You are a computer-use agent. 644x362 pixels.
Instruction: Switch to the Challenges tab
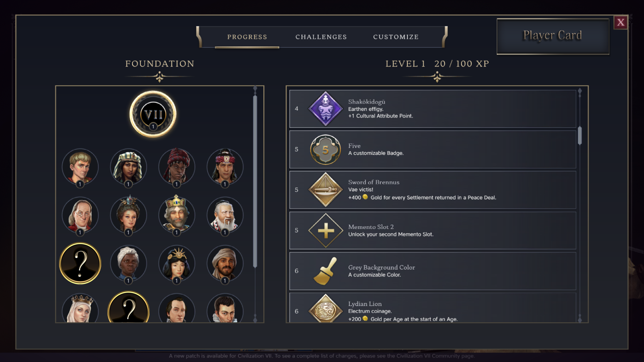tap(321, 37)
